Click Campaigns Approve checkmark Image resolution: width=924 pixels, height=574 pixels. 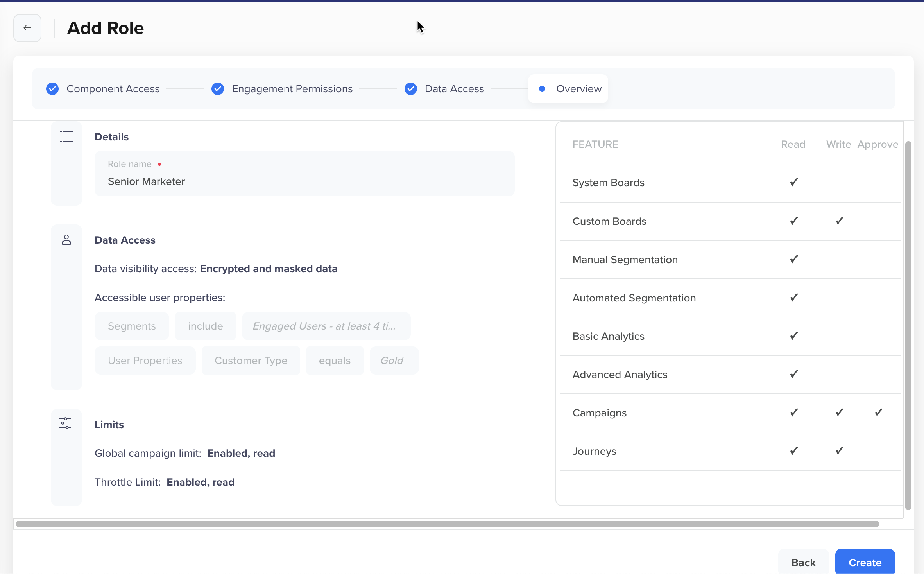pos(878,413)
